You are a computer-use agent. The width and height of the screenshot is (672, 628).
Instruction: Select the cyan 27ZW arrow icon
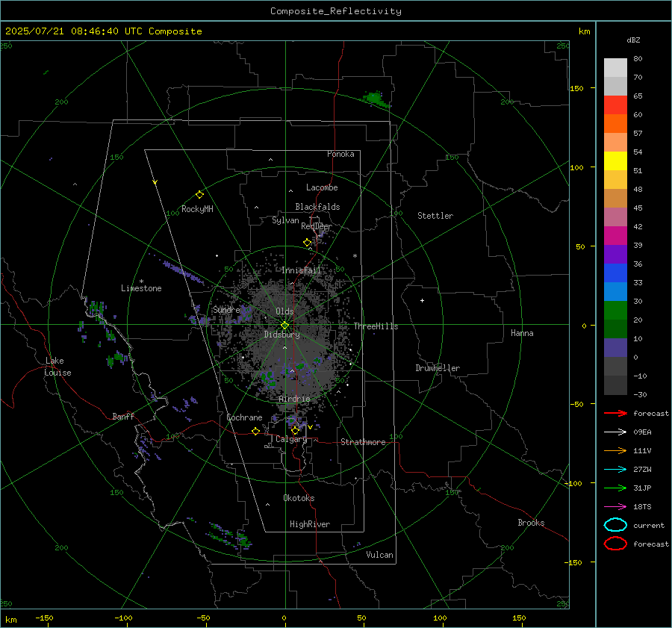coord(615,470)
